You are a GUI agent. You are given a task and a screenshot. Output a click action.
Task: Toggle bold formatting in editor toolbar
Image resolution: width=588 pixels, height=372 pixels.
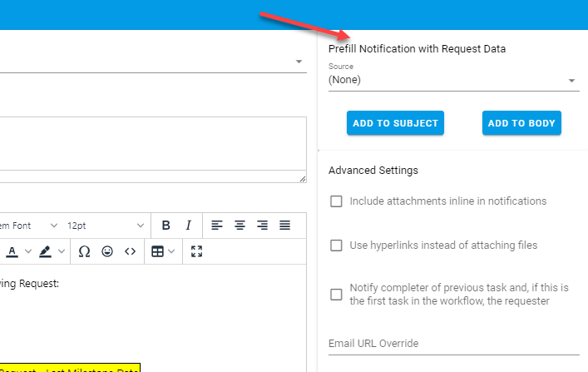[166, 226]
